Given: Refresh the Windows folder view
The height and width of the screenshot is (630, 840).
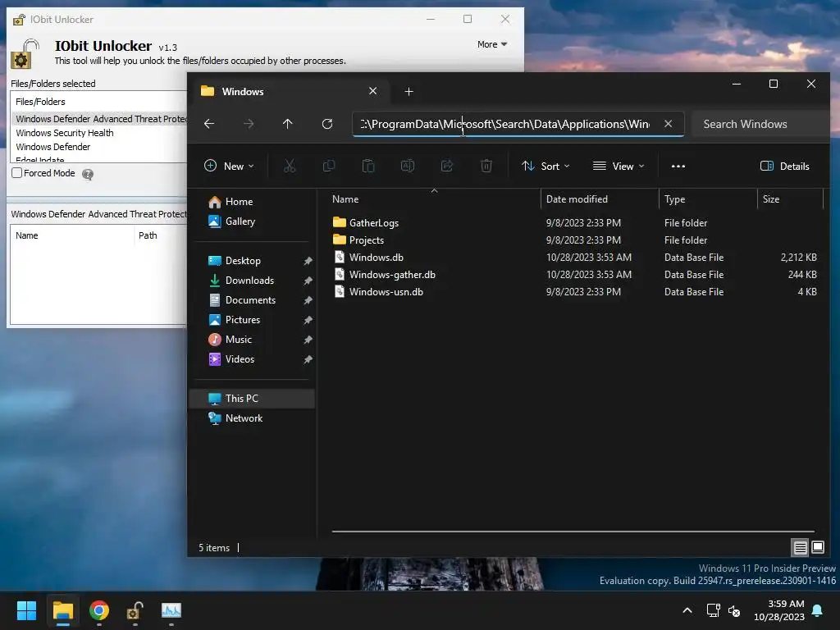Looking at the screenshot, I should click(x=326, y=124).
